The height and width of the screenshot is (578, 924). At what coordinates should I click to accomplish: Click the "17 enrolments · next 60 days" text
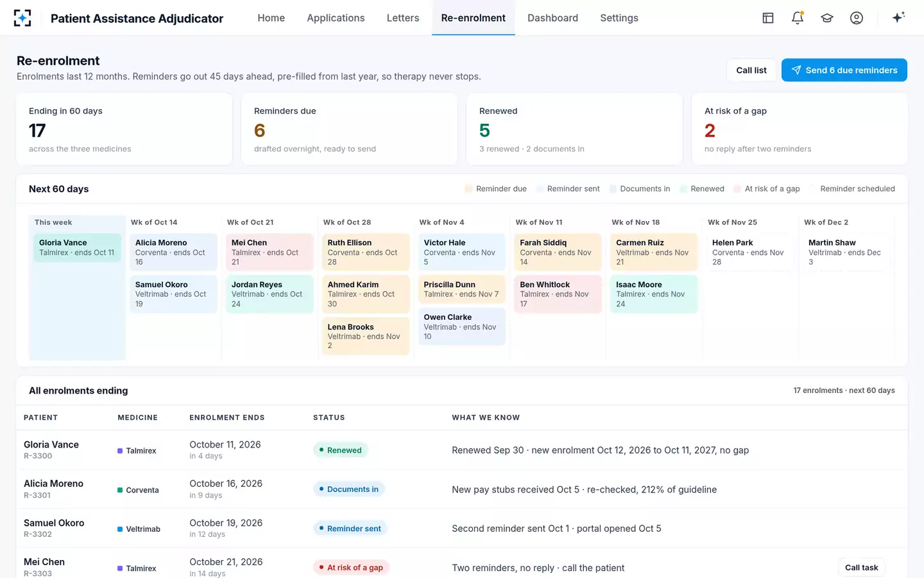pos(844,390)
